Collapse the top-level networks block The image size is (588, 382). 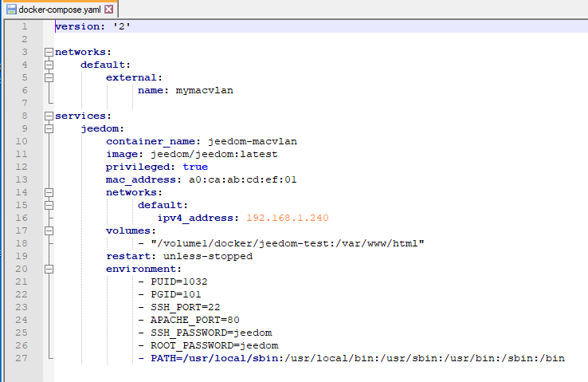[x=49, y=53]
